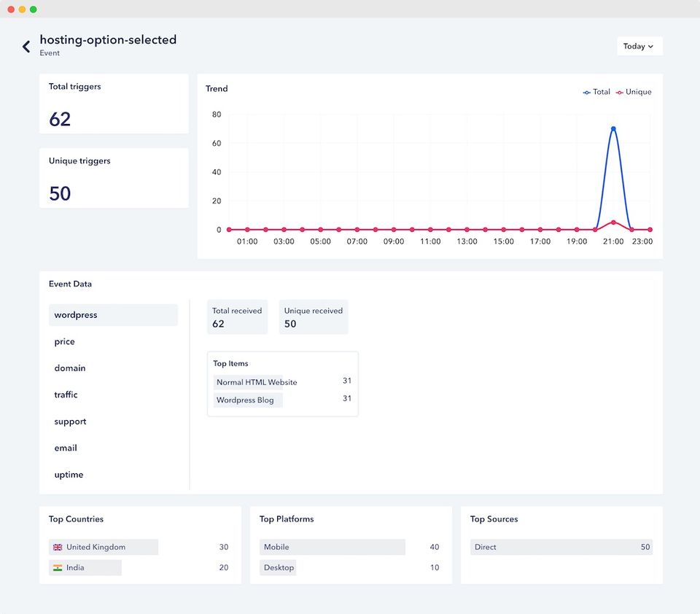Viewport: 700px width, 614px height.
Task: Toggle the Unique series in chart legend
Action: pos(634,92)
